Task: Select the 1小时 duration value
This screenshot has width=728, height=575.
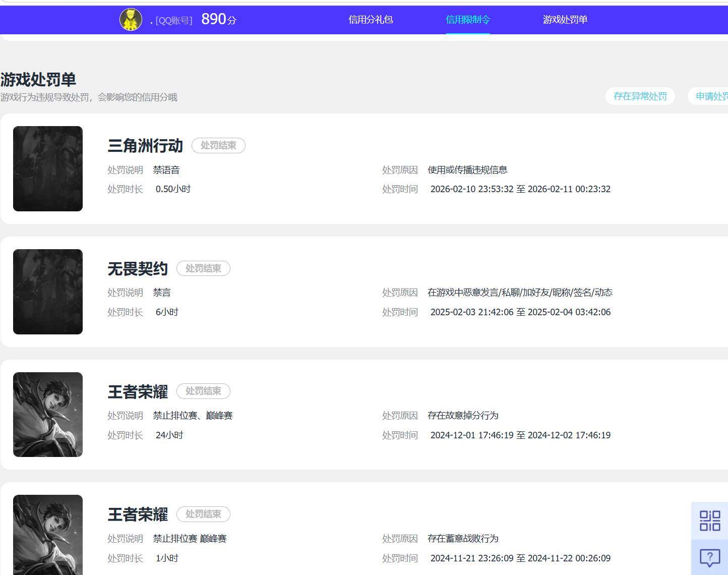Action: pos(167,558)
